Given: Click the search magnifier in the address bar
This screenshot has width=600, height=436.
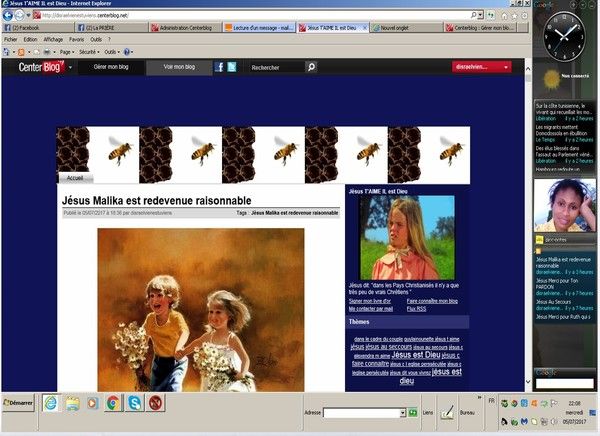Looking at the screenshot, I should tap(474, 15).
